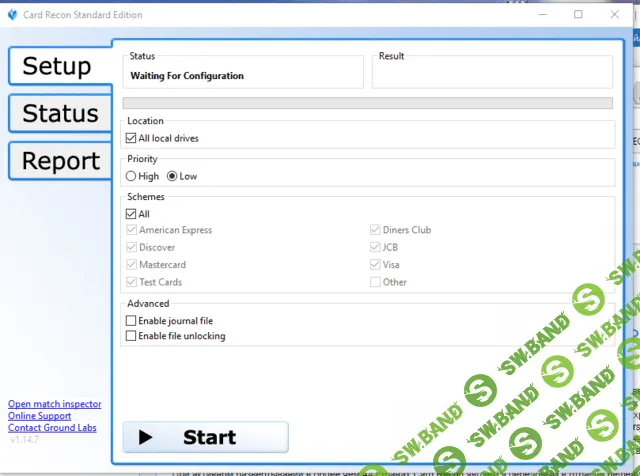640x476 pixels.
Task: Click the Card Recon app icon in title bar
Action: click(x=12, y=15)
